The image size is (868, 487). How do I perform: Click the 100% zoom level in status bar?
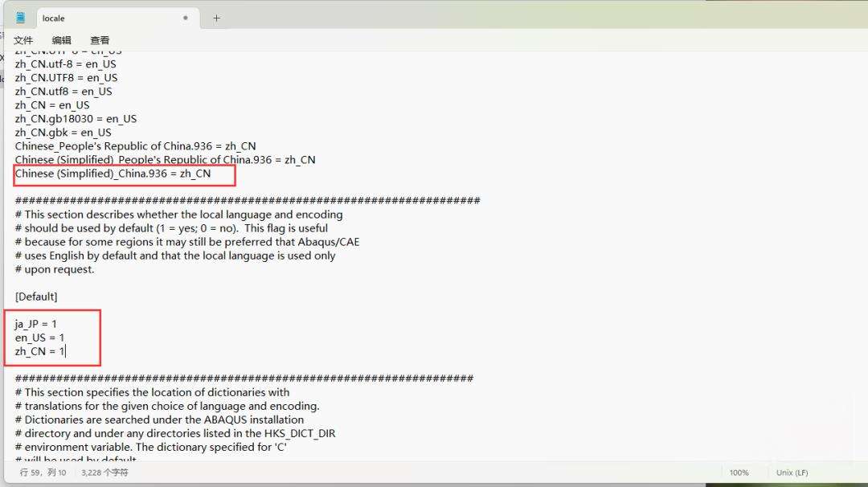(x=739, y=473)
